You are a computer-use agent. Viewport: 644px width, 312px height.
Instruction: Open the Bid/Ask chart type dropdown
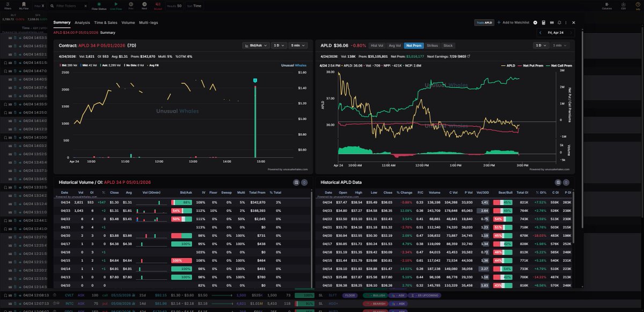(x=255, y=46)
